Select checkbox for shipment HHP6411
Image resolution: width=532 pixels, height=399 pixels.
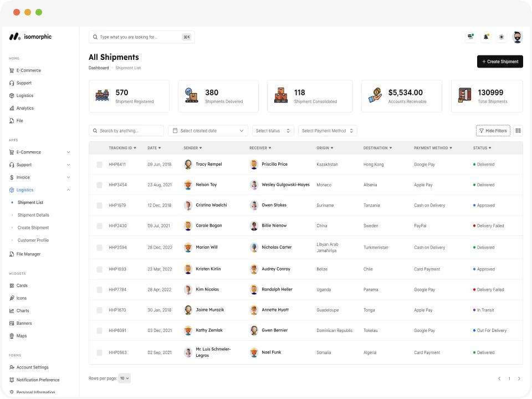99,165
